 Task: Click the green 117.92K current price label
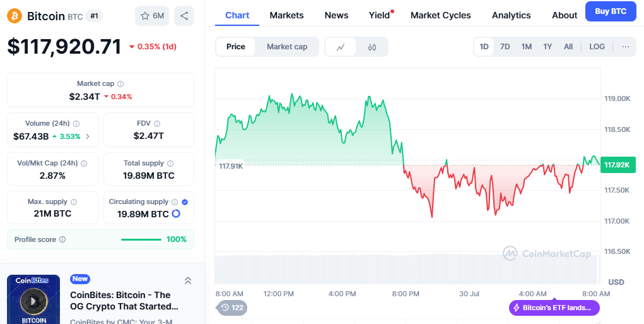tap(618, 165)
